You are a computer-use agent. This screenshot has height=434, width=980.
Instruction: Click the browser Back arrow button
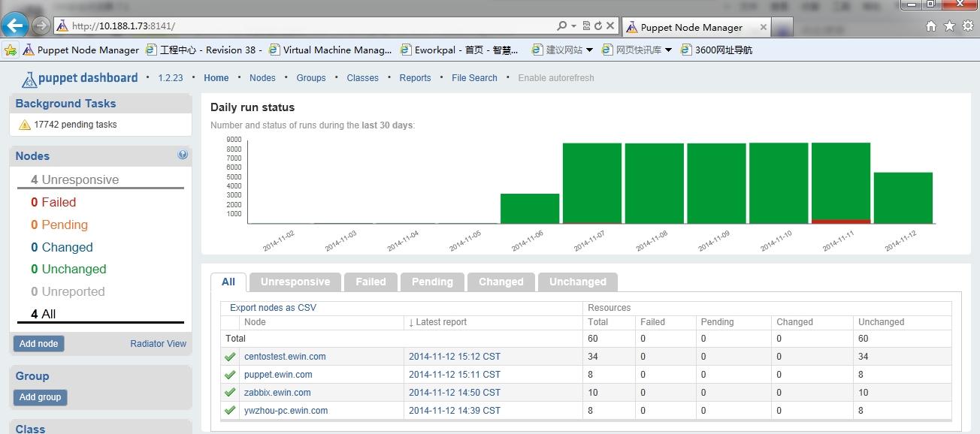[x=15, y=26]
